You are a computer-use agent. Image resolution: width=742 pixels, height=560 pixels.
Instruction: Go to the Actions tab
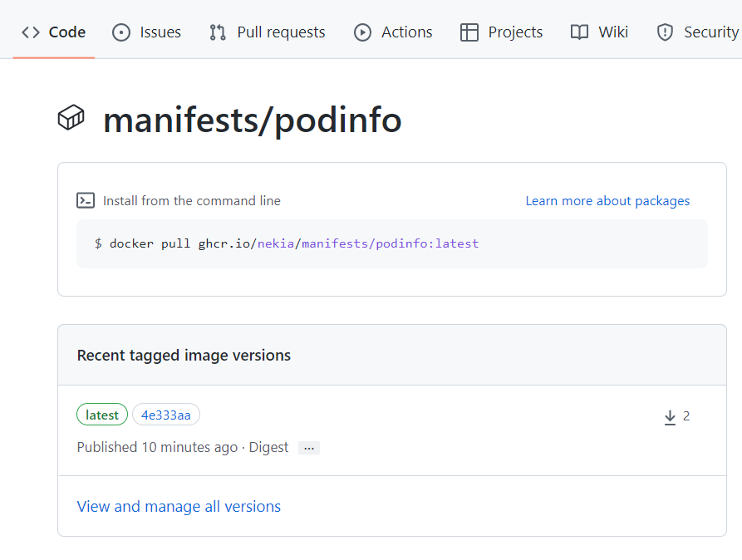click(x=406, y=32)
